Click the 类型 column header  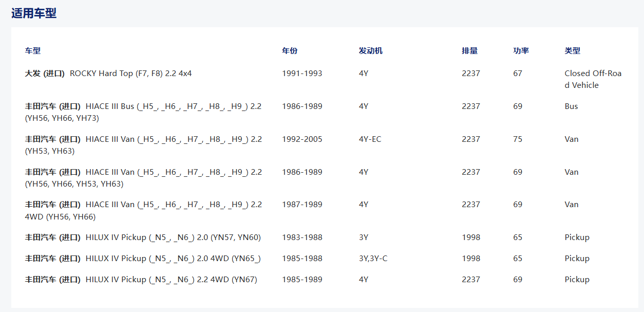(x=572, y=51)
